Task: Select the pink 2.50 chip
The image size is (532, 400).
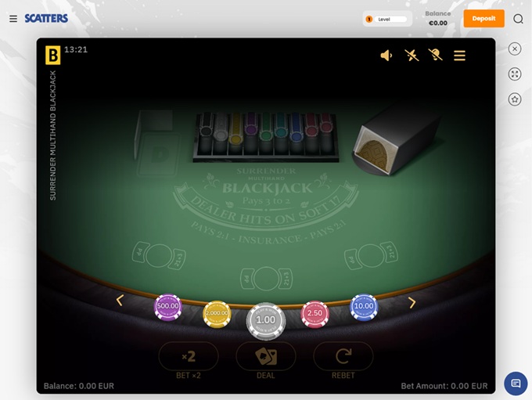Action: pos(315,314)
